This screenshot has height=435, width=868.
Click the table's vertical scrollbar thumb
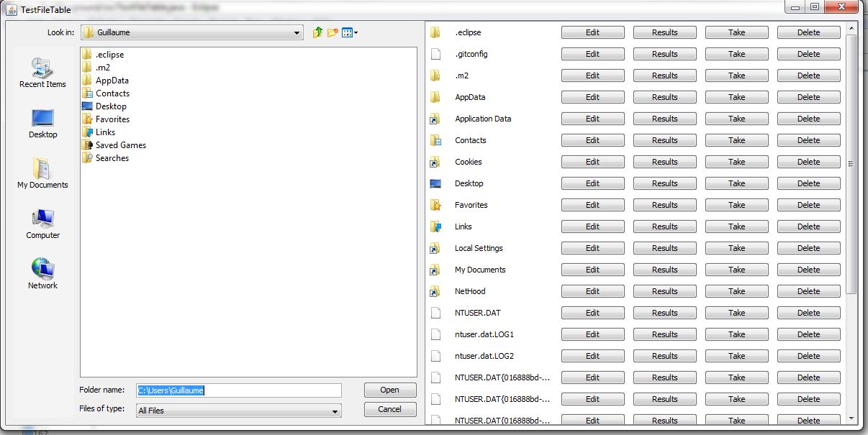(851, 164)
